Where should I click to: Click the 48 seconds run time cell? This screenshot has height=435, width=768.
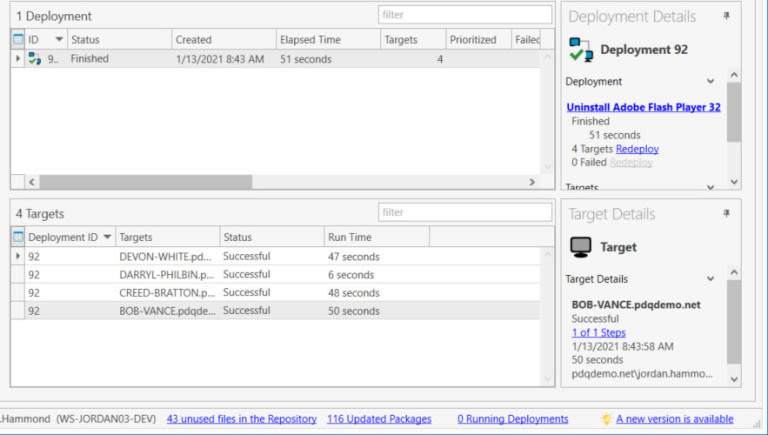click(354, 293)
